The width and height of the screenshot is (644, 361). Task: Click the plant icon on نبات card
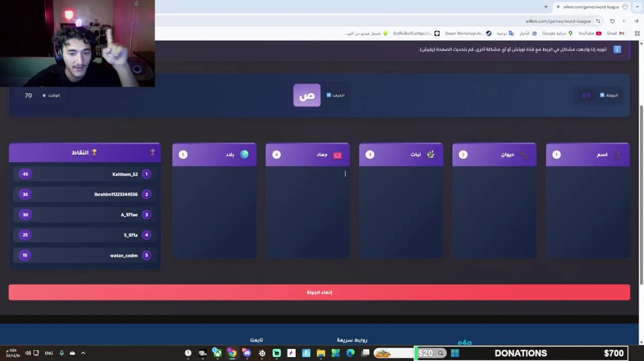coord(431,154)
